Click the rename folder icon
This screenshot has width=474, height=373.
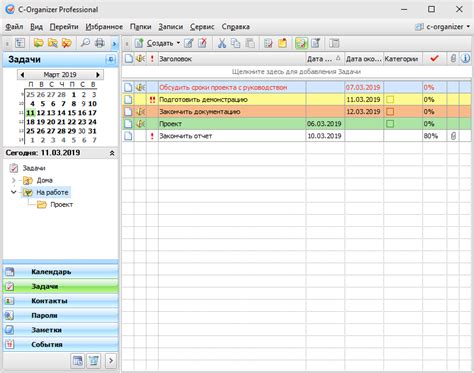pyautogui.click(x=53, y=43)
